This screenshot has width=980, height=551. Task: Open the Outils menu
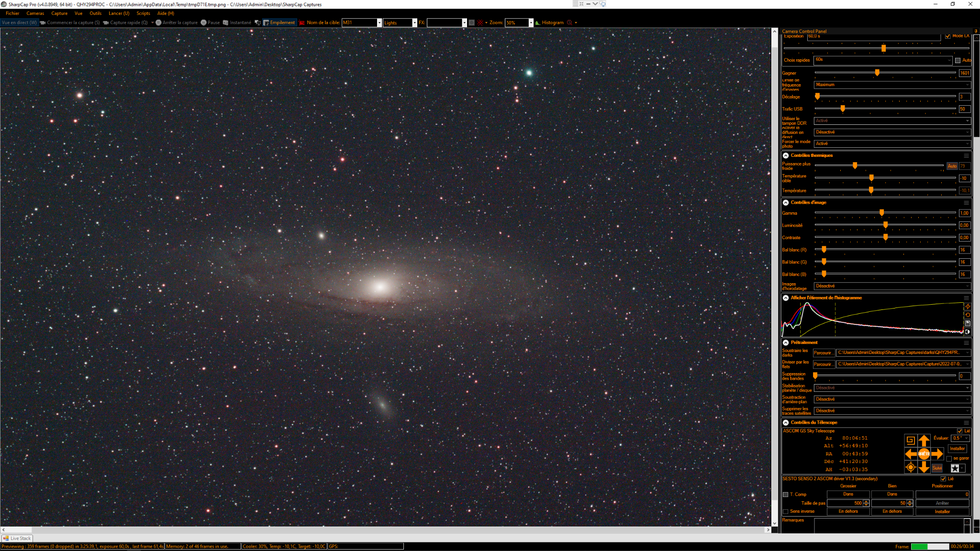pos(95,13)
